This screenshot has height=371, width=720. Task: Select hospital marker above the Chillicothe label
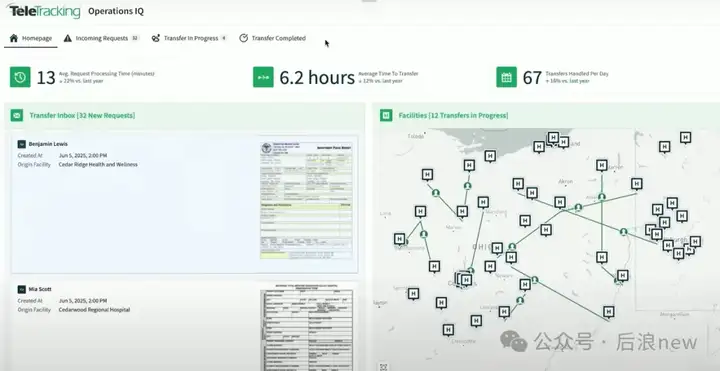[x=448, y=330]
